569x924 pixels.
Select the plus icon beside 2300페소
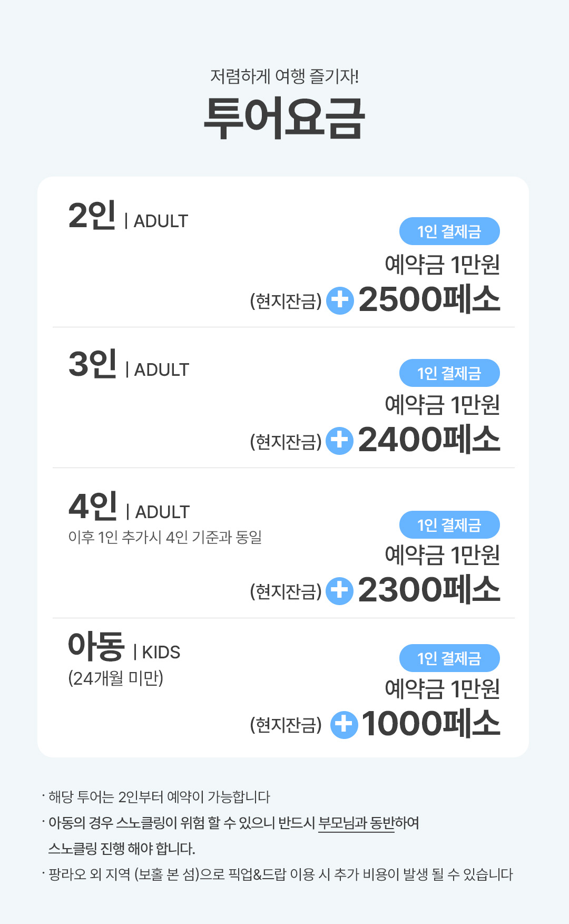tap(339, 590)
